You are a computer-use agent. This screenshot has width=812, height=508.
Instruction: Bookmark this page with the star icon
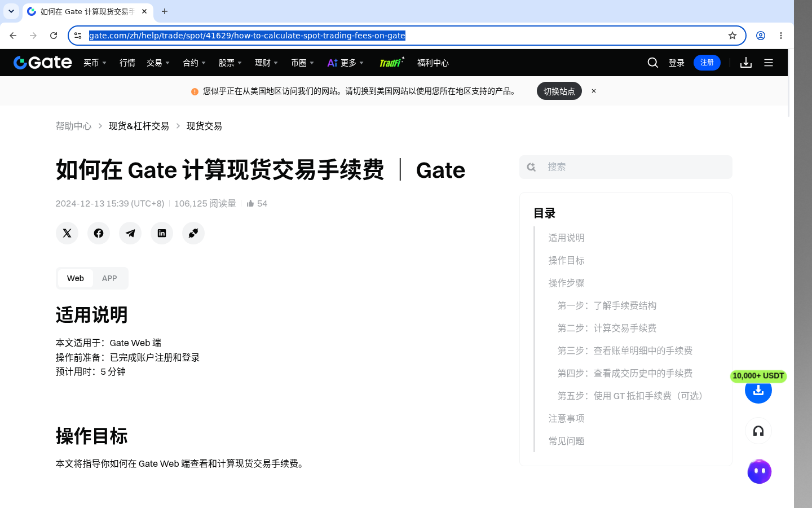[732, 36]
